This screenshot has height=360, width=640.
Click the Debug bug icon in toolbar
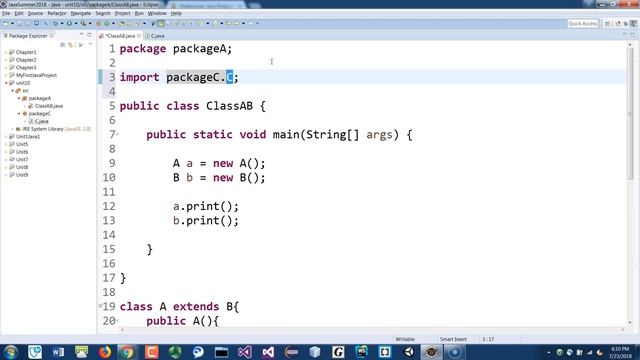point(55,23)
